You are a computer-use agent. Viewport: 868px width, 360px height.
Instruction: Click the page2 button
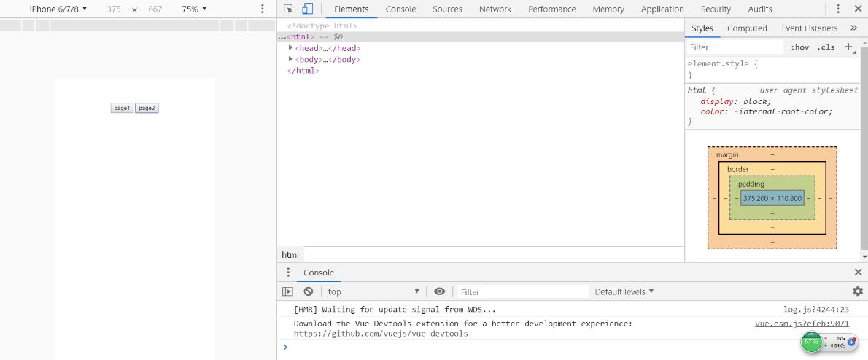(147, 108)
